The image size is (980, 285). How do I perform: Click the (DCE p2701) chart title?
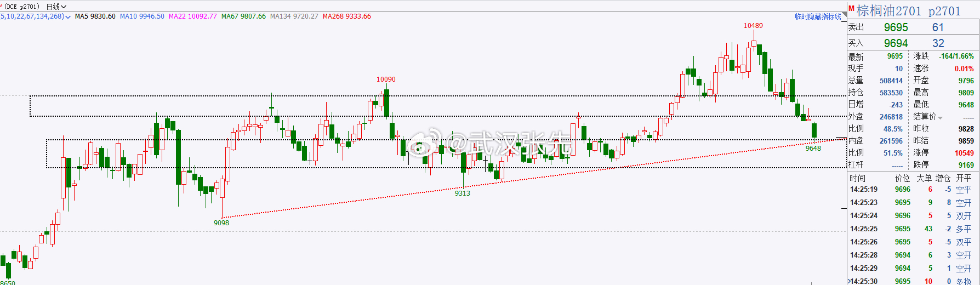click(22, 7)
